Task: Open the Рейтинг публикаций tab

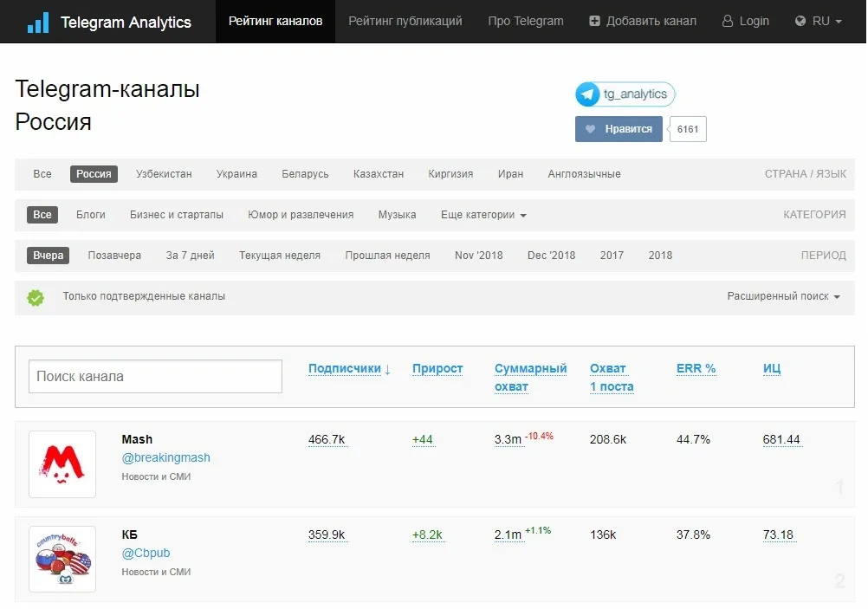Action: [405, 21]
